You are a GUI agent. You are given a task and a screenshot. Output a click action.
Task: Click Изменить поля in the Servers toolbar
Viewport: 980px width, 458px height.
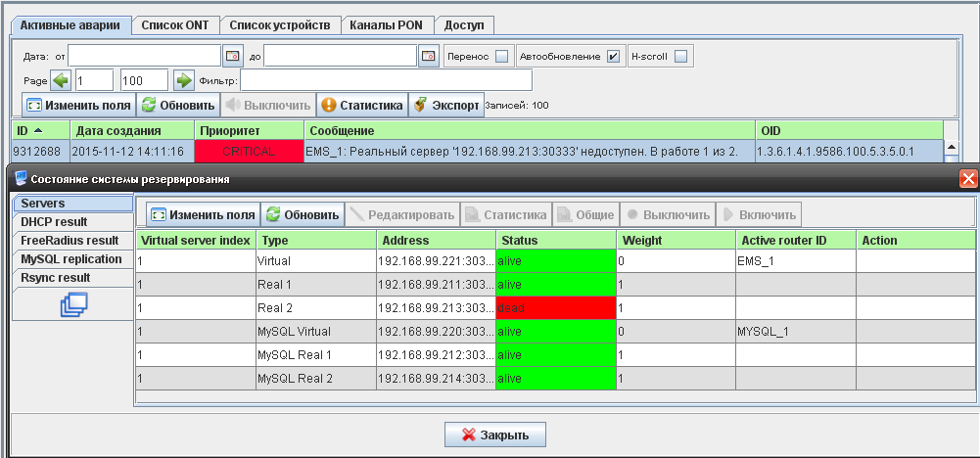click(x=204, y=215)
